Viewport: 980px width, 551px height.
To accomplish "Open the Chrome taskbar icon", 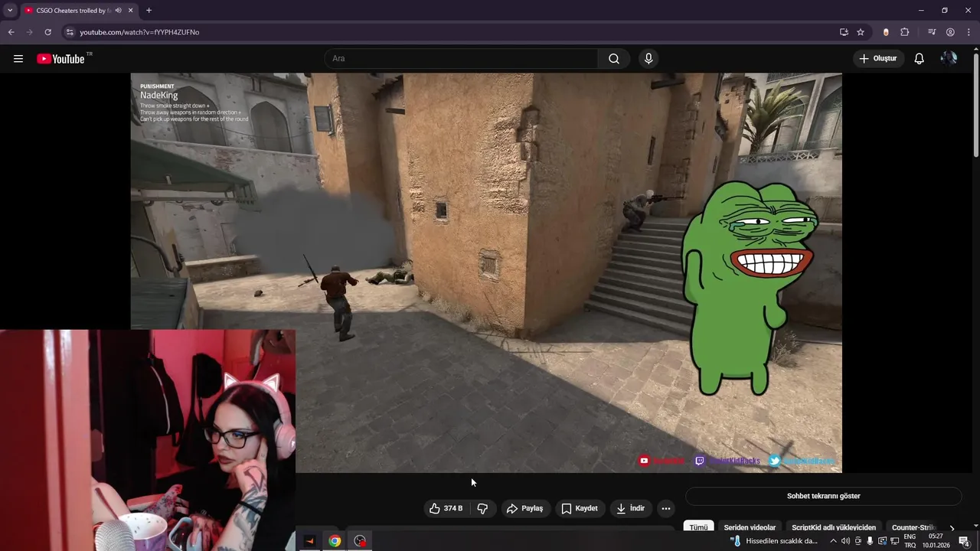I will point(335,541).
